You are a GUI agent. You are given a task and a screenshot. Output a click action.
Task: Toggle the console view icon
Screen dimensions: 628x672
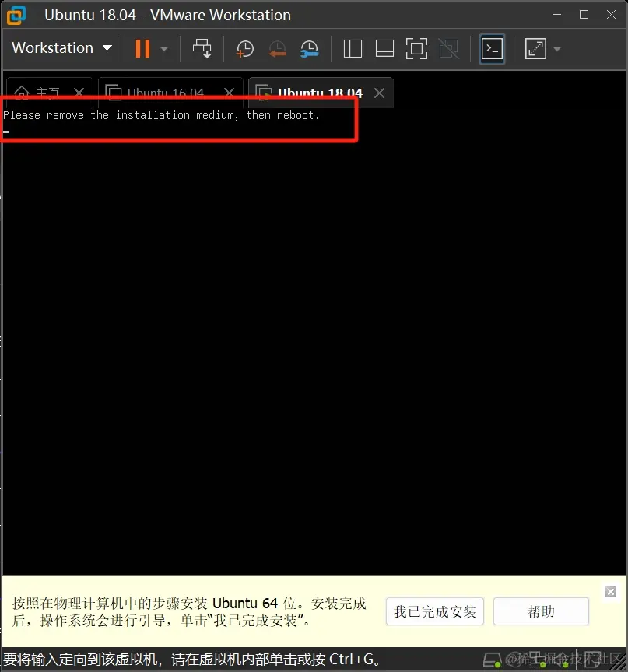point(492,48)
